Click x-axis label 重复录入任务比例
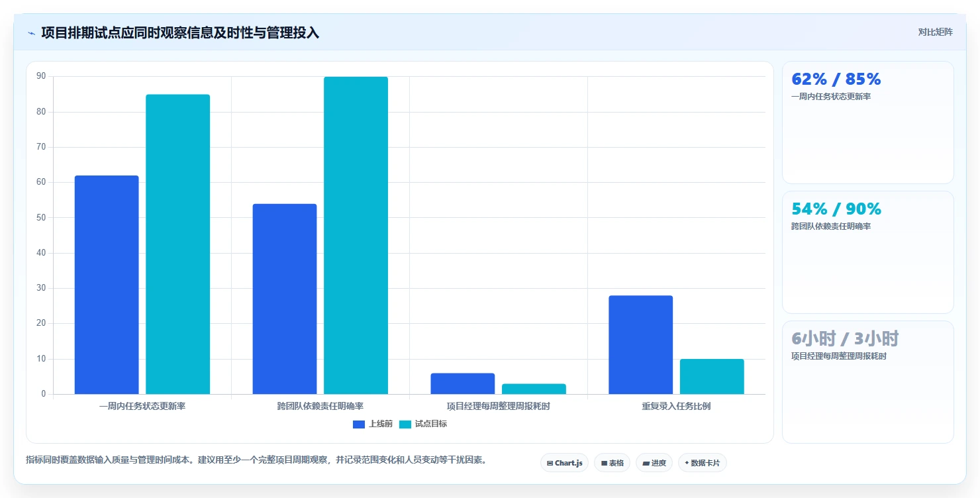Image resolution: width=980 pixels, height=498 pixels. [676, 406]
